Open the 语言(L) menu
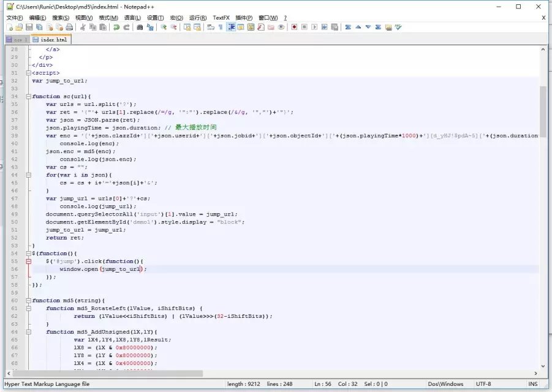This screenshot has width=552, height=392. (132, 18)
